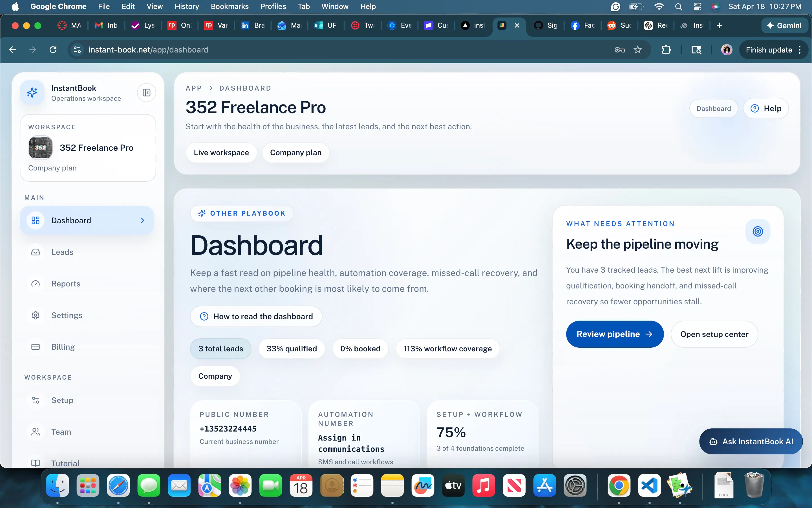Open the History menu
The width and height of the screenshot is (812, 508).
(x=187, y=6)
